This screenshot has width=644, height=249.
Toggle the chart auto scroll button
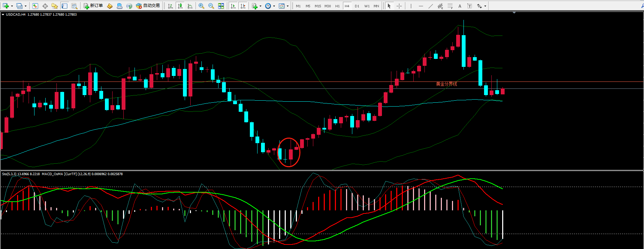pyautogui.click(x=233, y=6)
